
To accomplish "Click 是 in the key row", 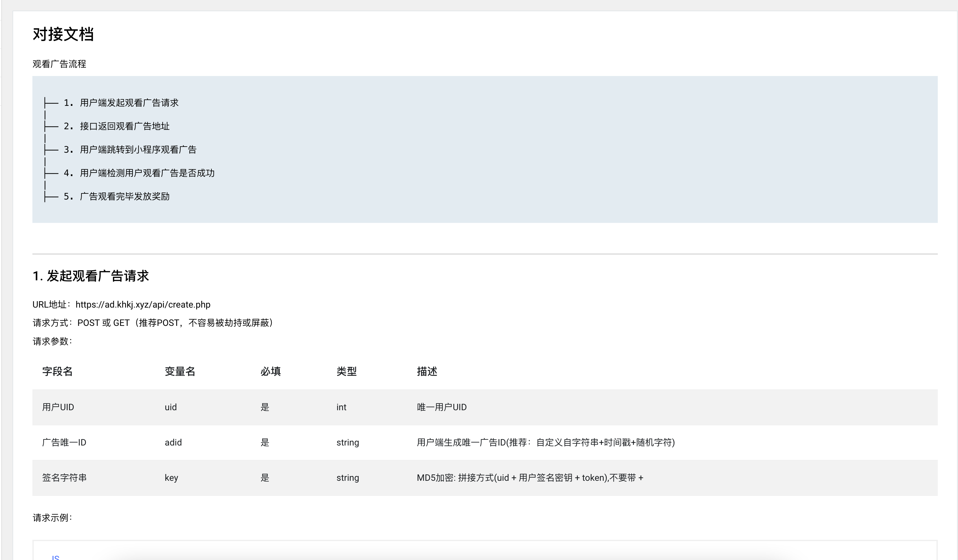I will tap(265, 478).
